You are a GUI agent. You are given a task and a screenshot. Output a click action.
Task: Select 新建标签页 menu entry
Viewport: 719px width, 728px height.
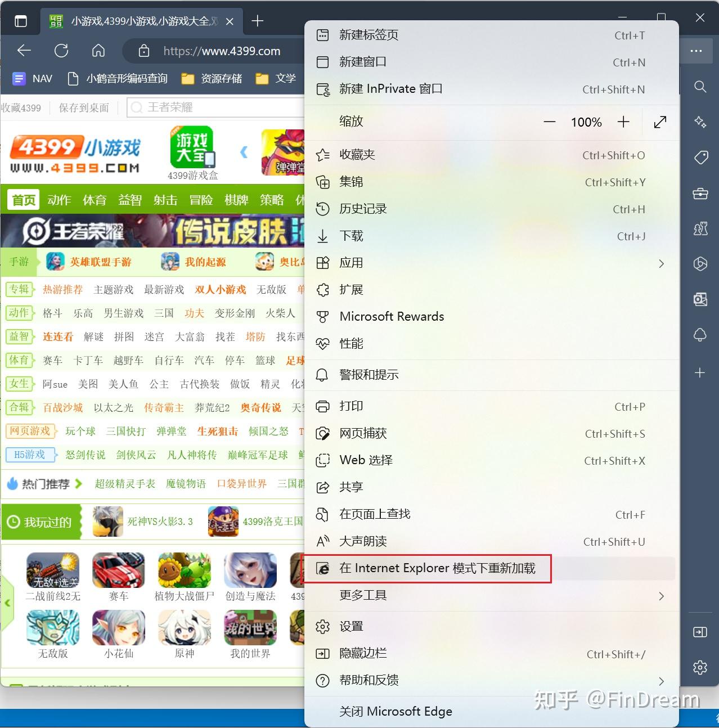click(x=492, y=35)
